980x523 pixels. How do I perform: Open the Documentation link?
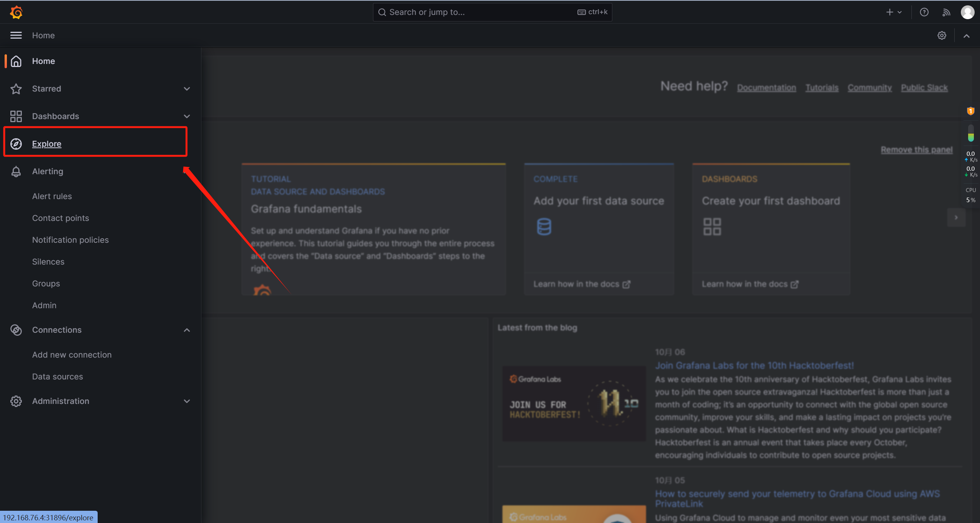point(766,88)
